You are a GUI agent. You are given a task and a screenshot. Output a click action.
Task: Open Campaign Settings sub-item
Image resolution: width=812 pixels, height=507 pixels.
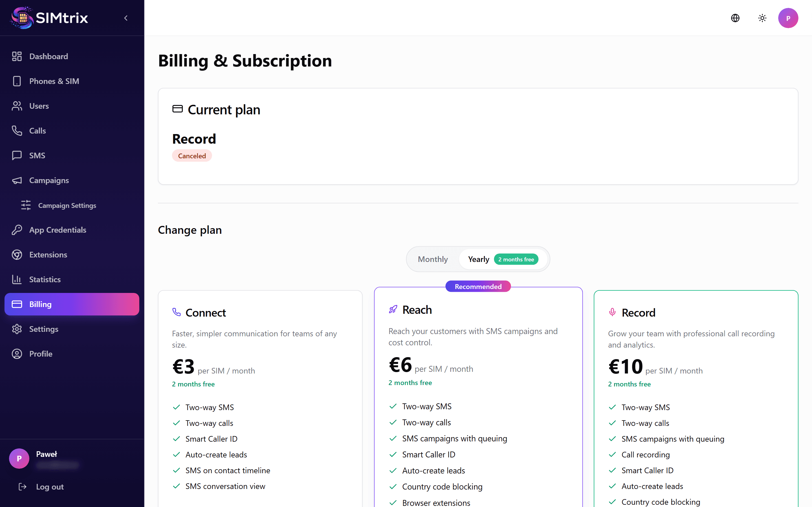pyautogui.click(x=67, y=205)
